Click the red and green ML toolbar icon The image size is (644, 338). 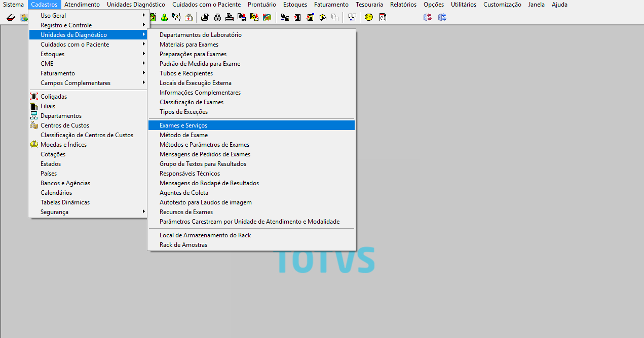(266, 17)
